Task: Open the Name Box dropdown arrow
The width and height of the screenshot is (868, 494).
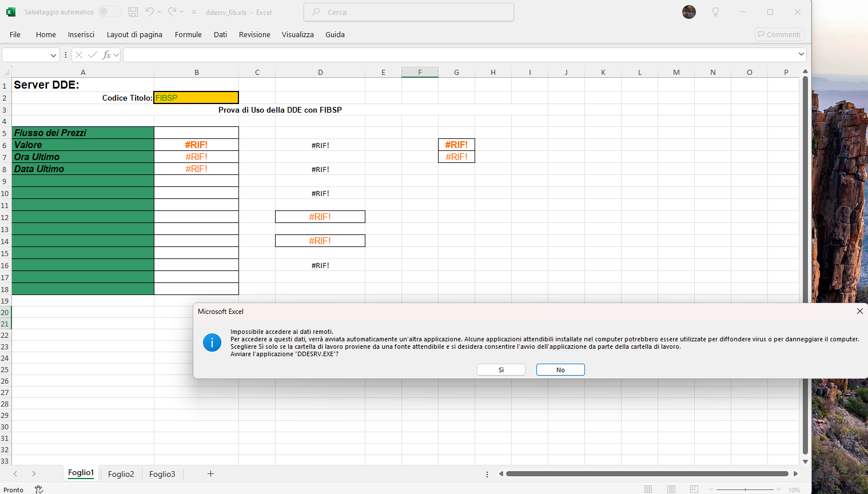Action: pyautogui.click(x=53, y=55)
